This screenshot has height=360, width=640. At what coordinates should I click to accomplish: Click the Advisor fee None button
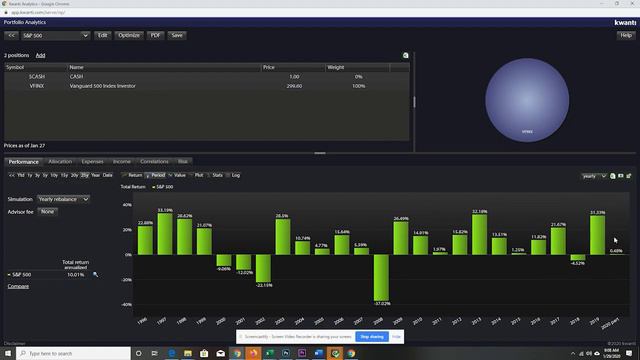pyautogui.click(x=47, y=211)
